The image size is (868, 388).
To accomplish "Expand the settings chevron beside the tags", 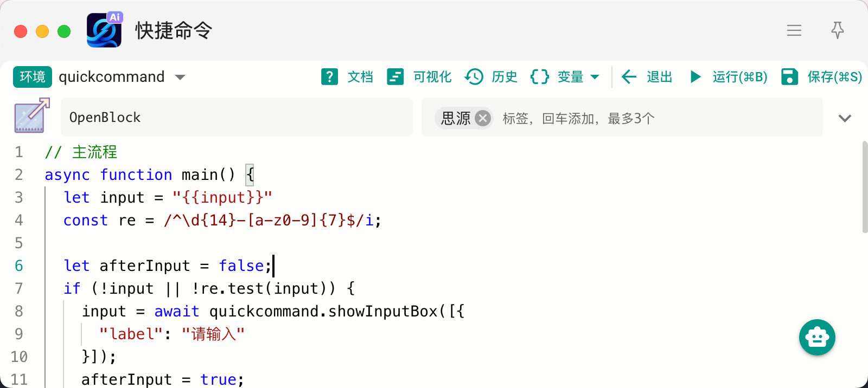I will point(845,118).
